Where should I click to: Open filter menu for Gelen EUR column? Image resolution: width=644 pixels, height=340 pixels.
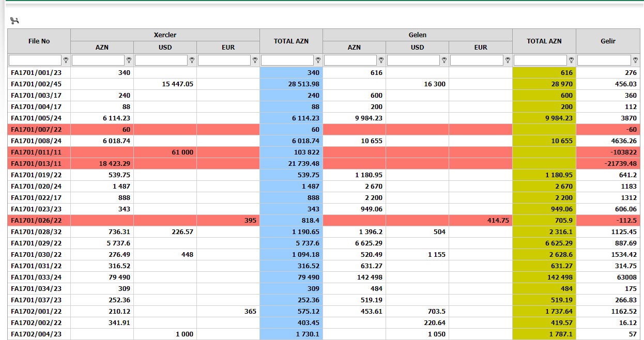(508, 60)
